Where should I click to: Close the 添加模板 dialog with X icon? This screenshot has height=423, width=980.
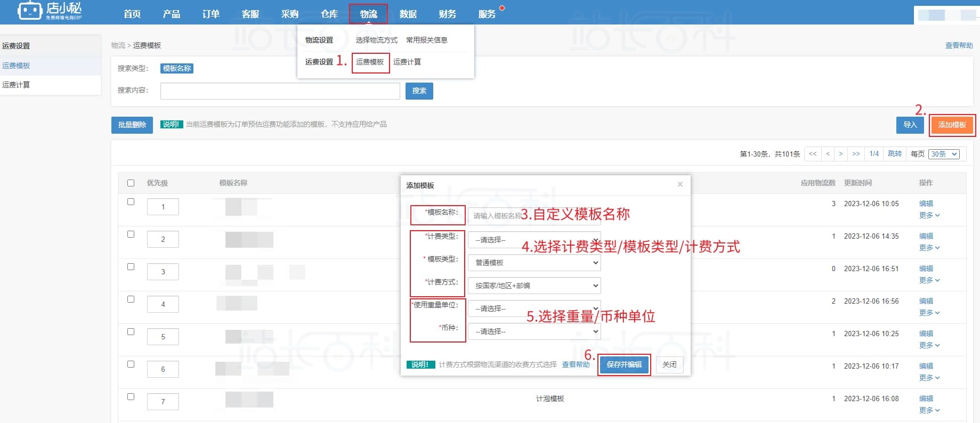pos(680,184)
